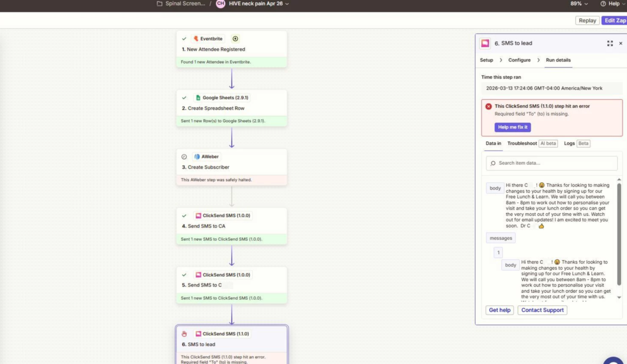The image size is (627, 364).
Task: Open the Help menu dropdown
Action: pyautogui.click(x=613, y=4)
